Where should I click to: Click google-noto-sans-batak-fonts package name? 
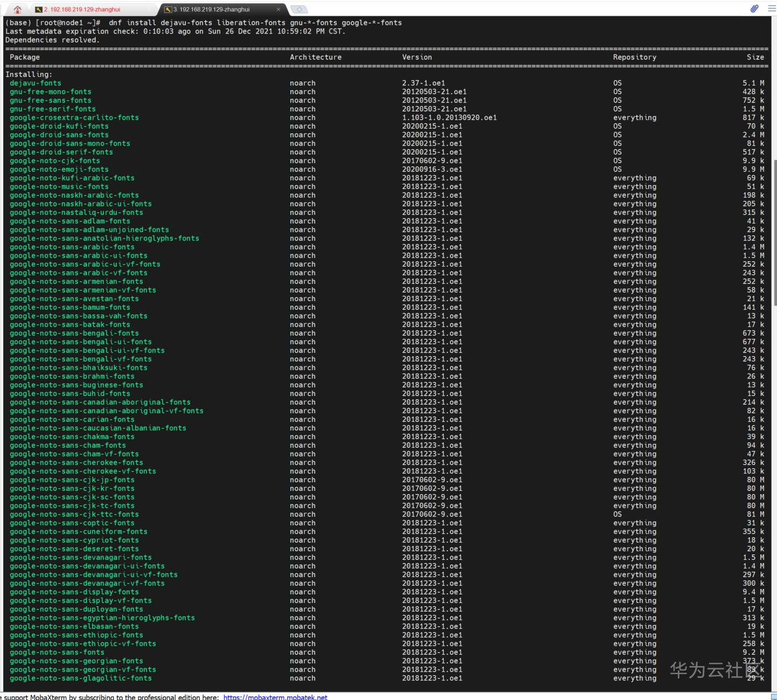[70, 324]
